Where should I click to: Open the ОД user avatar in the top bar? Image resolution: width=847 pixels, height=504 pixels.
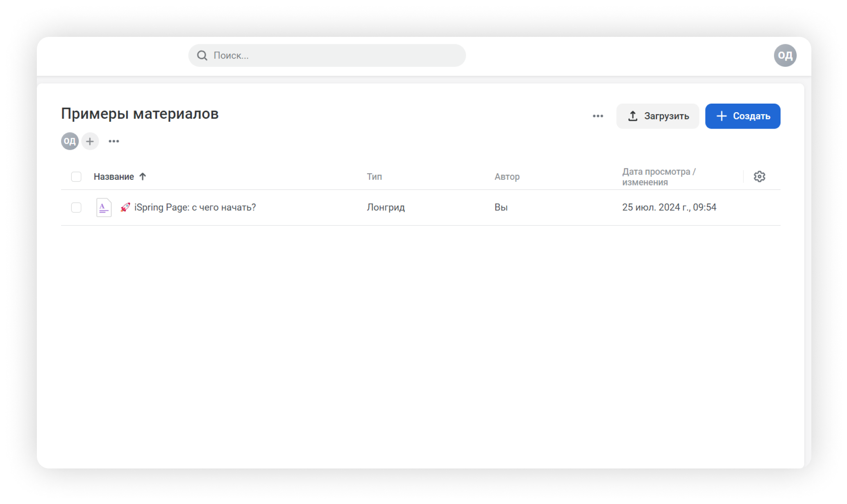point(785,55)
